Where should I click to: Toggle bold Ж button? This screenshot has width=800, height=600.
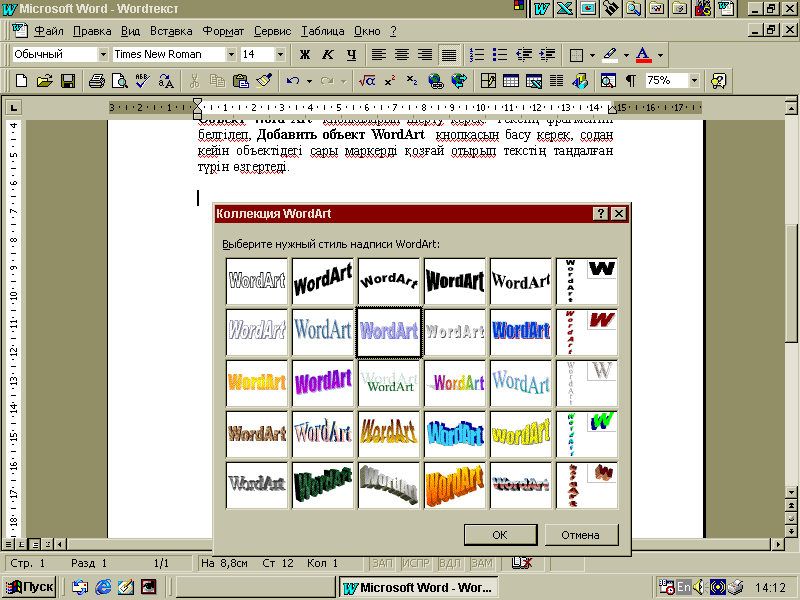[x=305, y=54]
